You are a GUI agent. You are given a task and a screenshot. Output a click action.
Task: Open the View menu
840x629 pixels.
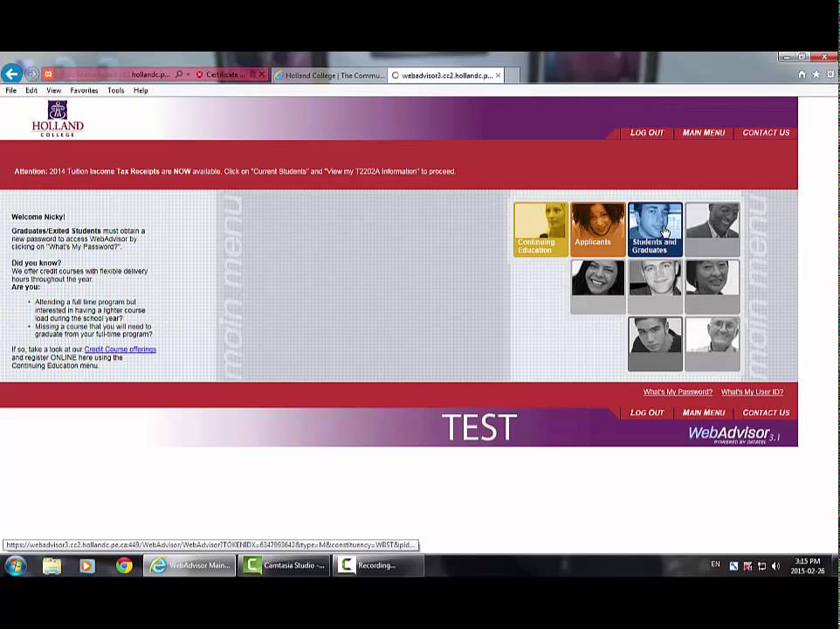click(x=53, y=91)
